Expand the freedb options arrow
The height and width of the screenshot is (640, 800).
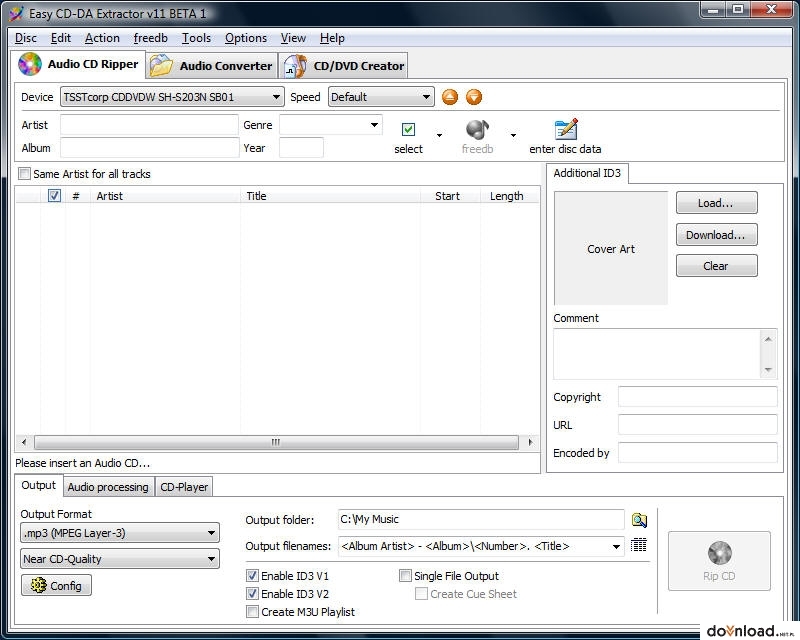pos(513,135)
